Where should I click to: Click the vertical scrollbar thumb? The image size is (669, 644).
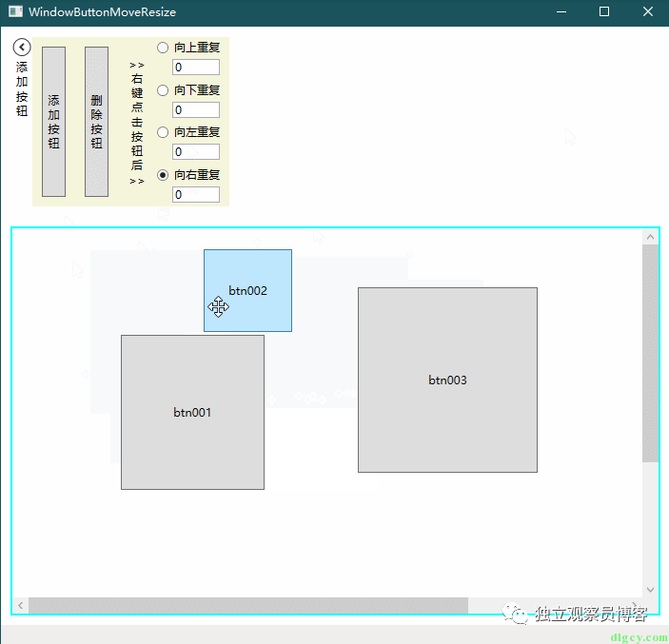tap(650, 353)
